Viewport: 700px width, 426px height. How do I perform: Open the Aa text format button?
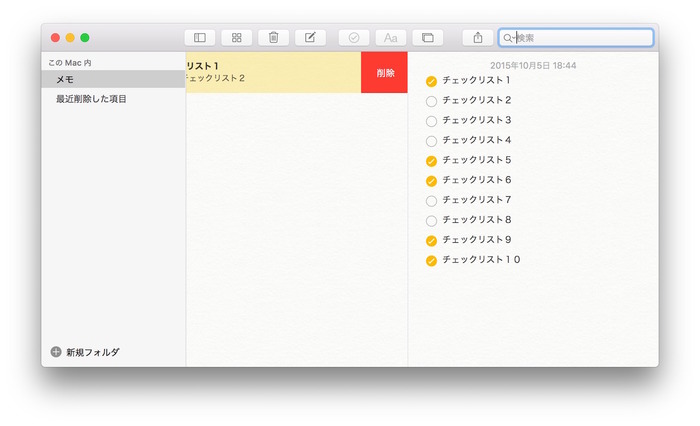click(391, 38)
